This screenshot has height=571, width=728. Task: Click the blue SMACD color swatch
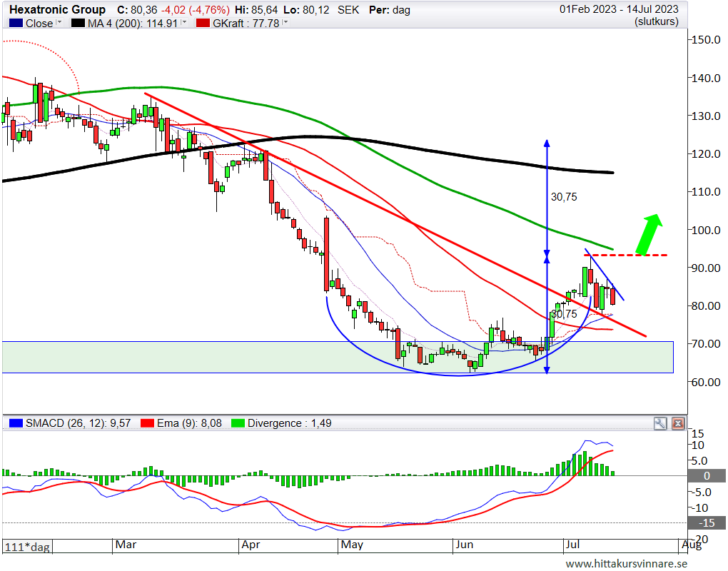pyautogui.click(x=16, y=423)
